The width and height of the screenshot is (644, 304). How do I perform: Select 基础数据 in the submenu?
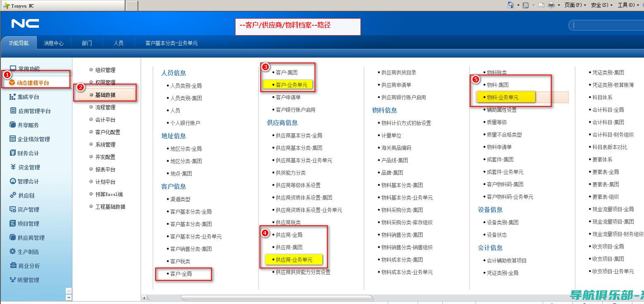[x=105, y=95]
